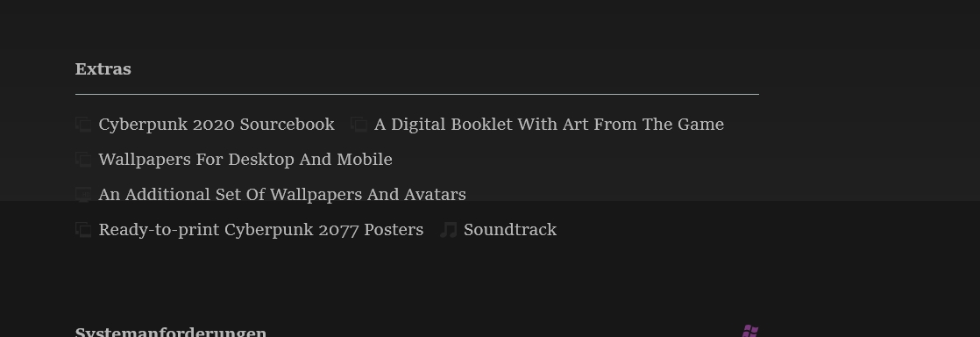Click the word Mobile in the wallpapers entry
Screen dimensions: 980x337
[x=365, y=160]
